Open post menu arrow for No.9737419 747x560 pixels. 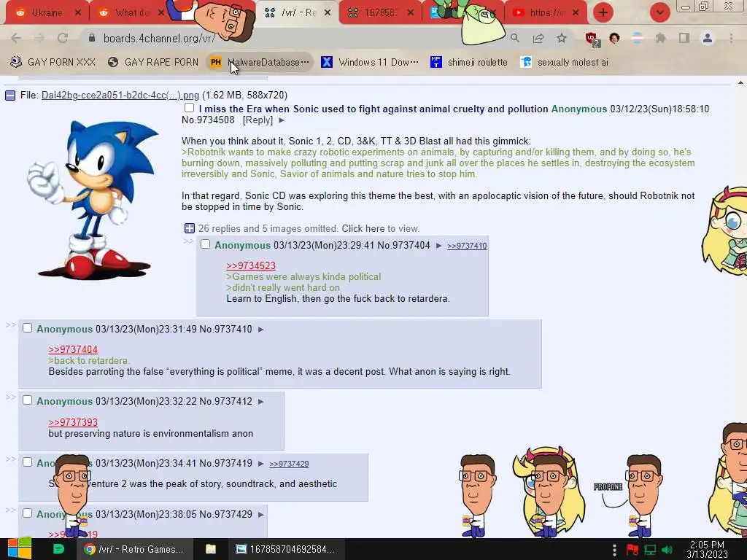260,463
